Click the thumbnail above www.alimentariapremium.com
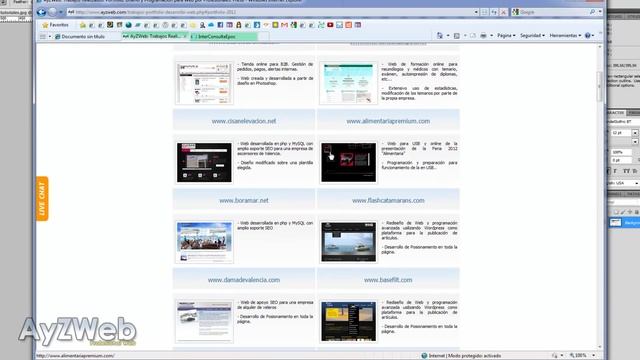 pos(348,83)
